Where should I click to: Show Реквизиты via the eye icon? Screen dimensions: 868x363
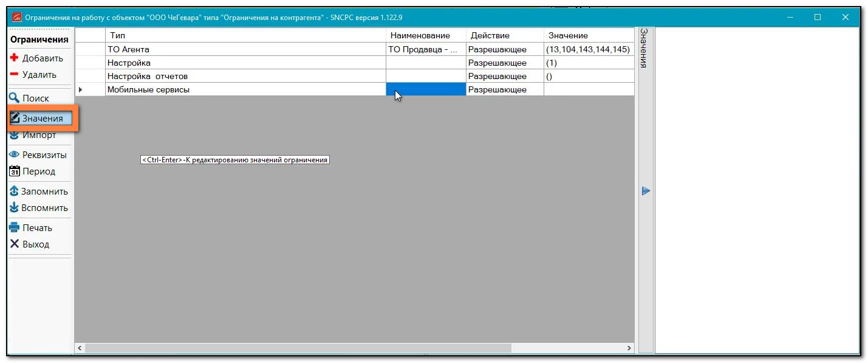pyautogui.click(x=38, y=155)
